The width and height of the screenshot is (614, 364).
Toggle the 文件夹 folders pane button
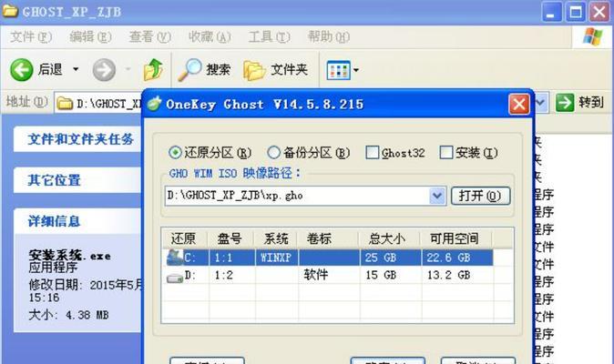point(275,70)
